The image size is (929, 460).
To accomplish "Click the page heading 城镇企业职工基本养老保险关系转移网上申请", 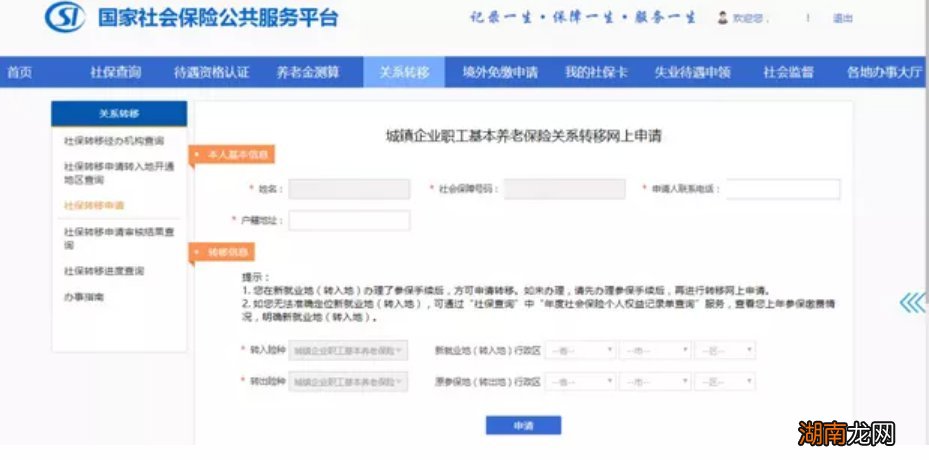I will [x=523, y=136].
